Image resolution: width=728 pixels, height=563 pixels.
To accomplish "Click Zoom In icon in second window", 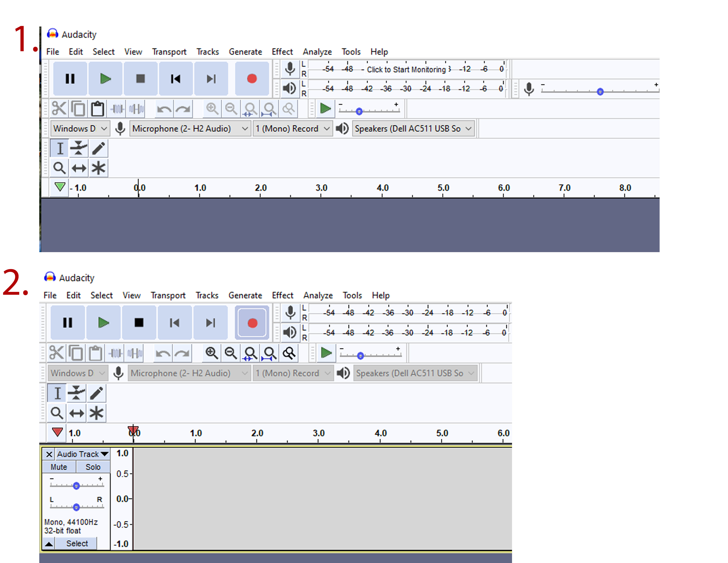I will [x=212, y=353].
